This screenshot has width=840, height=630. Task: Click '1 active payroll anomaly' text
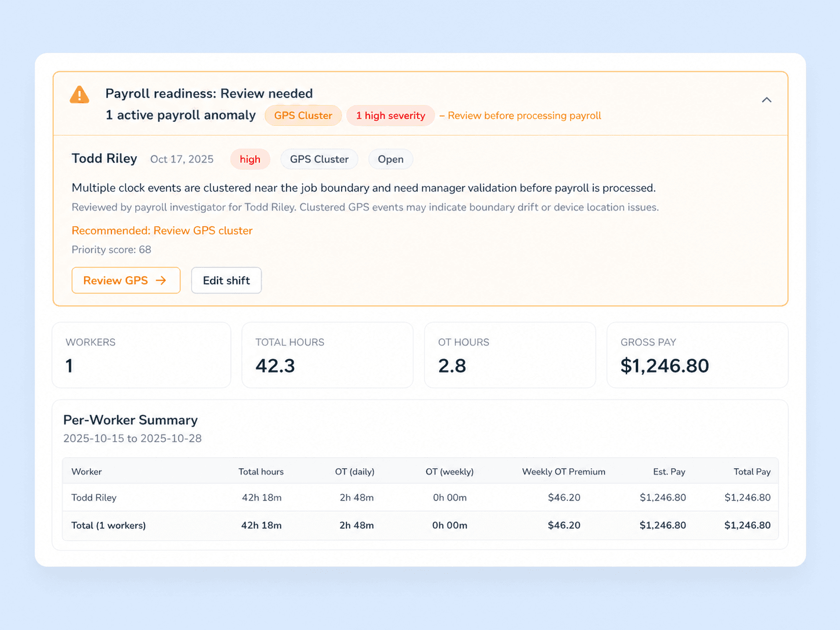click(180, 115)
